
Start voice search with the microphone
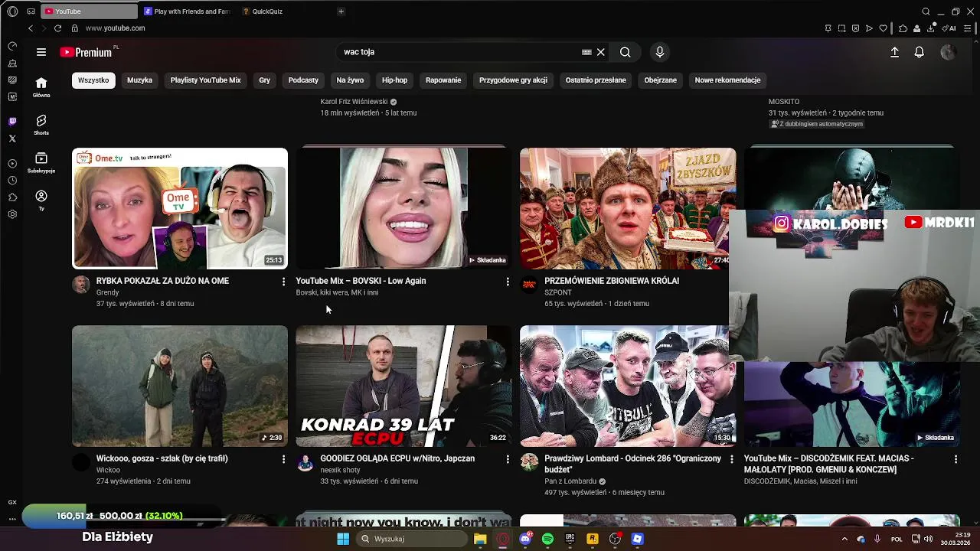(660, 52)
